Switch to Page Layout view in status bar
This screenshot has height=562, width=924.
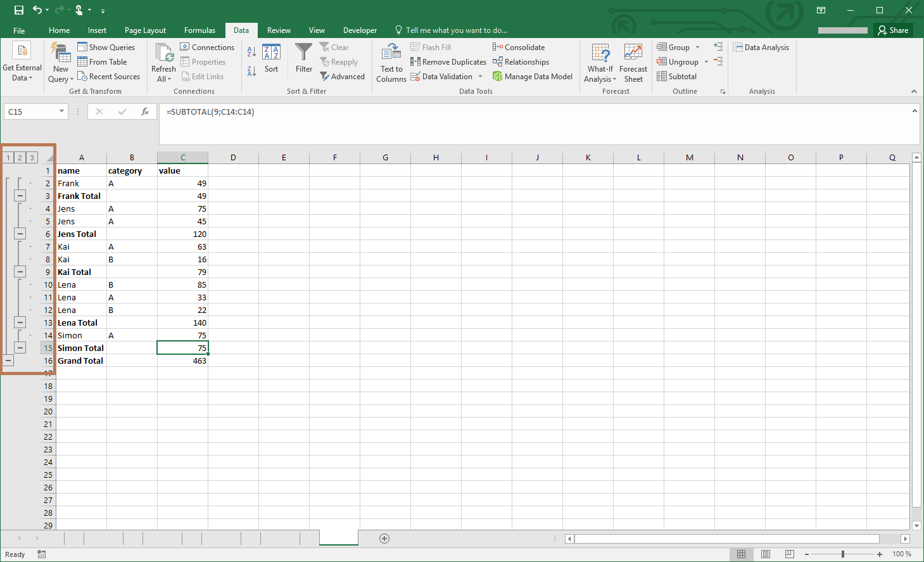click(765, 554)
